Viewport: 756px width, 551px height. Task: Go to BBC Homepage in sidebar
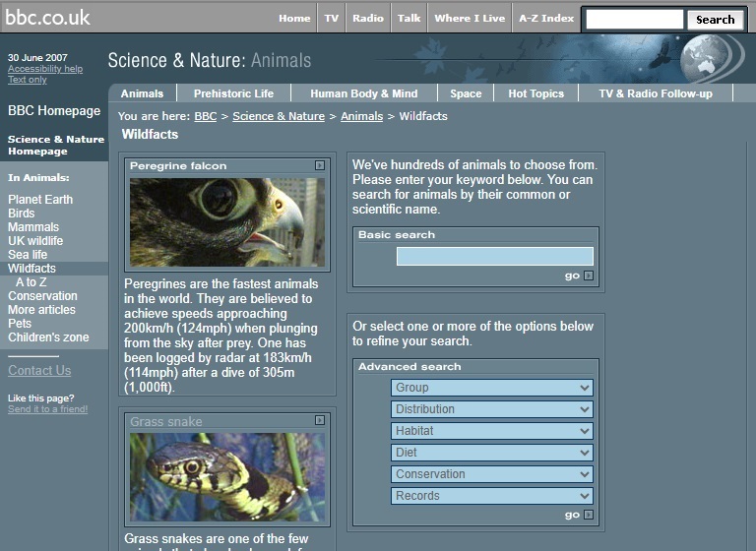coord(54,111)
